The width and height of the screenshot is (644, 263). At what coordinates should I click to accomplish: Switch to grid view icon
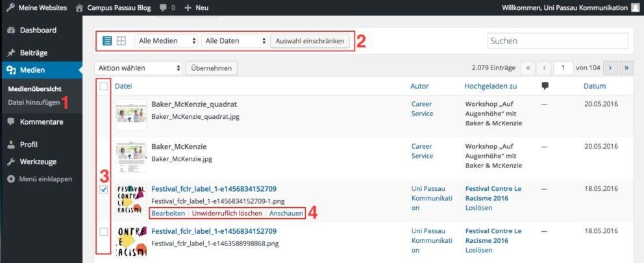point(121,41)
